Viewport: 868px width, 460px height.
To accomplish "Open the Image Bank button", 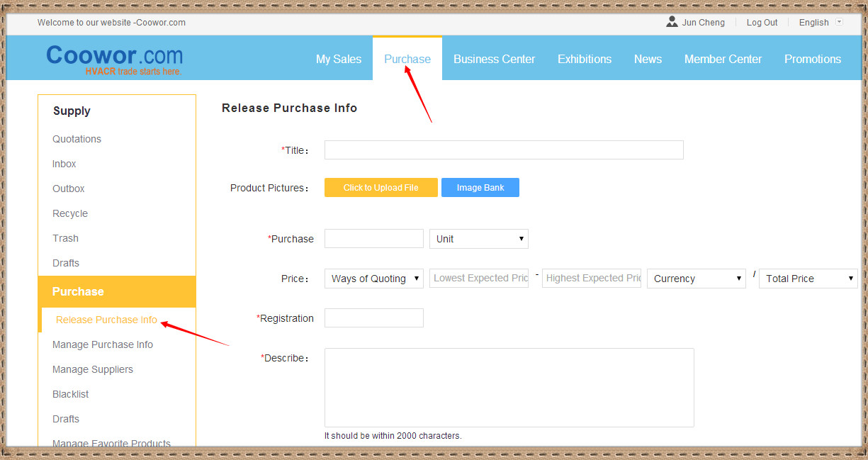I will click(x=480, y=187).
